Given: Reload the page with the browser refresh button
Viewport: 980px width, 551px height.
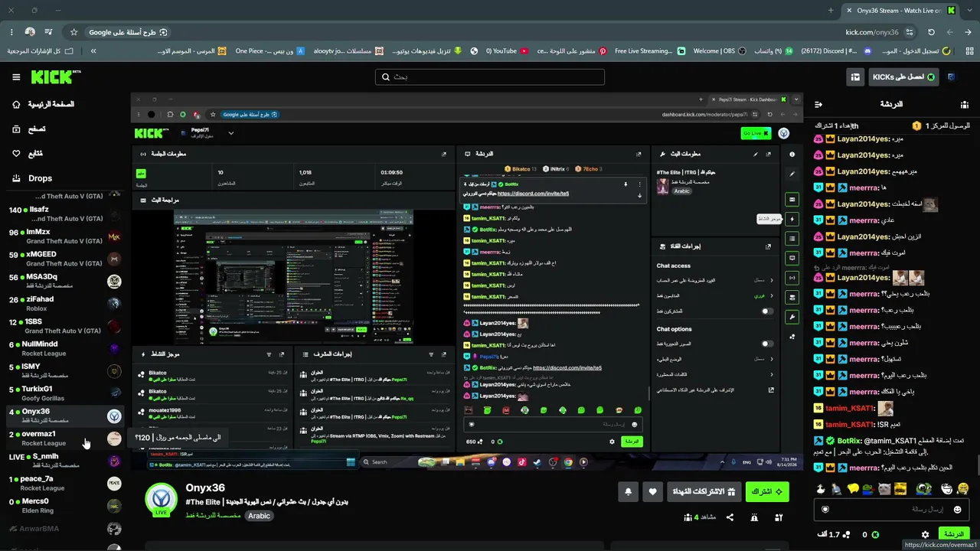Looking at the screenshot, I should coord(931,32).
